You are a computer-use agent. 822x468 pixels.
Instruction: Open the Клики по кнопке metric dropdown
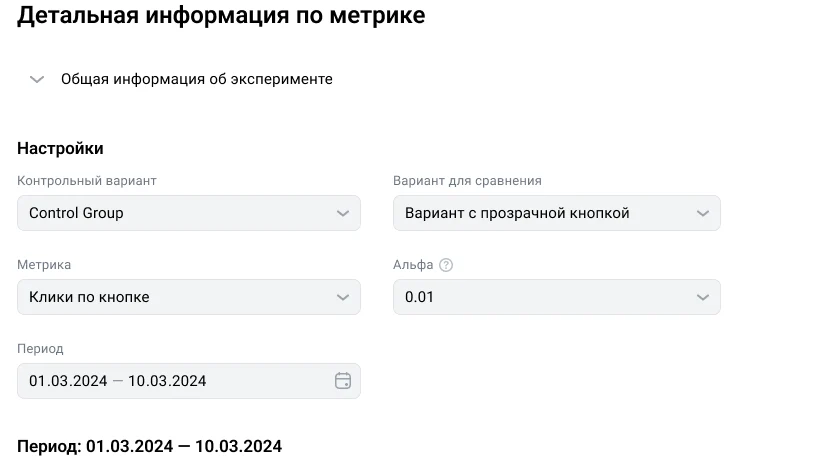click(x=189, y=297)
